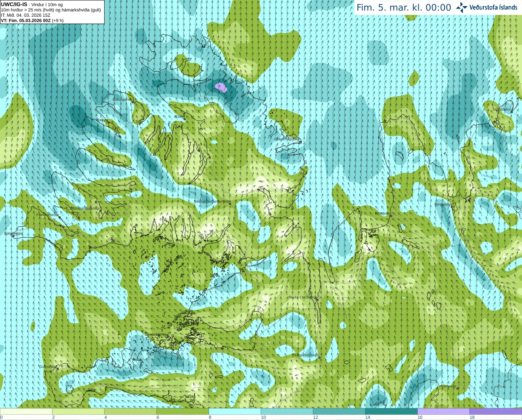The width and height of the screenshot is (522, 420).
Task: Click the teal legend swatch for 12–14 m/s
Action: 339,411
